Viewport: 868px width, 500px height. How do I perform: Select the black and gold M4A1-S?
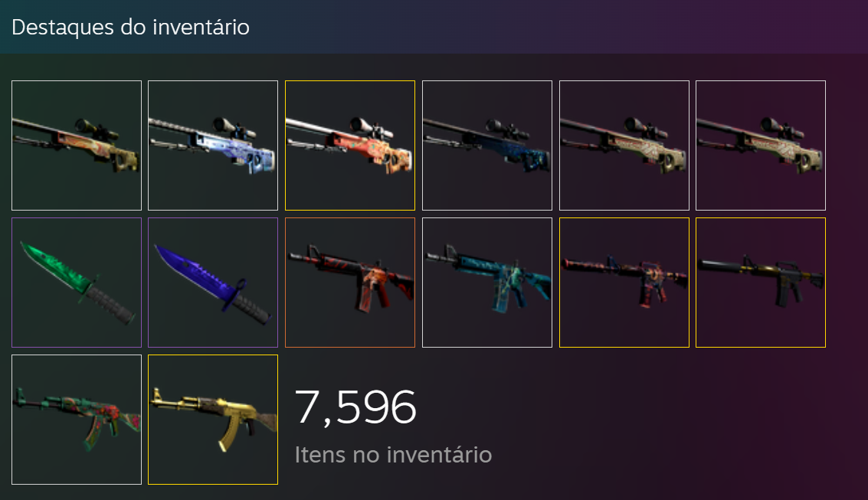click(761, 283)
